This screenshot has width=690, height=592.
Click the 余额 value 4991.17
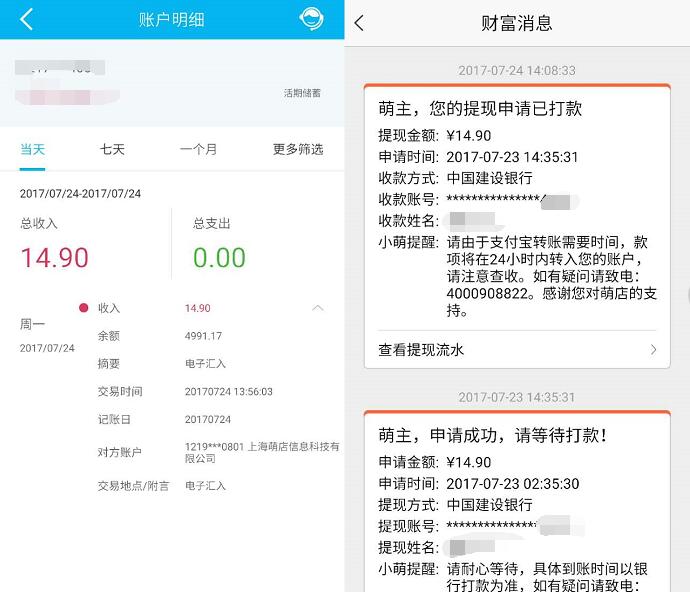click(203, 336)
